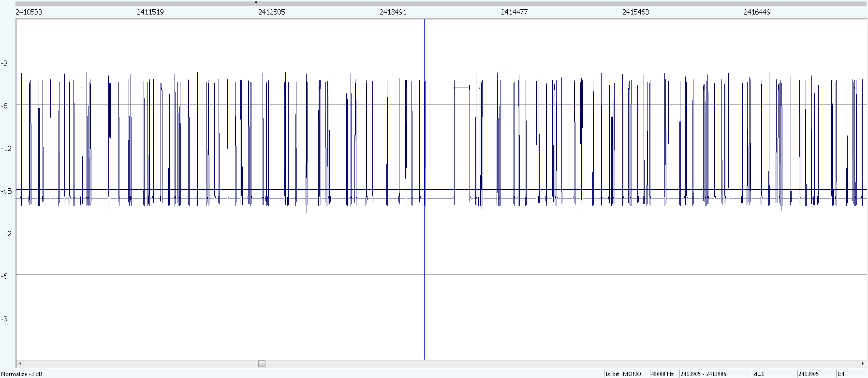Click the overview bar position marker at top
The width and height of the screenshot is (868, 378).
(x=256, y=4)
